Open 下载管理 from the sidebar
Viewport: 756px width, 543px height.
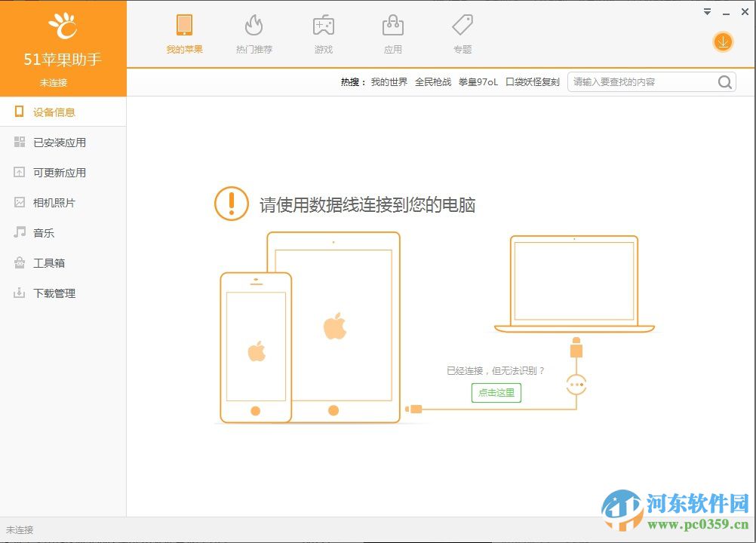point(53,293)
